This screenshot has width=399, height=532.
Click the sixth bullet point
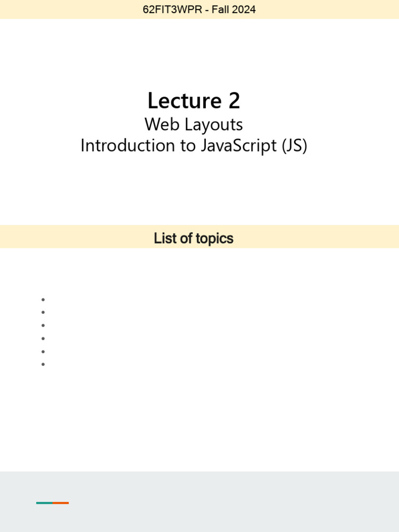click(x=43, y=364)
